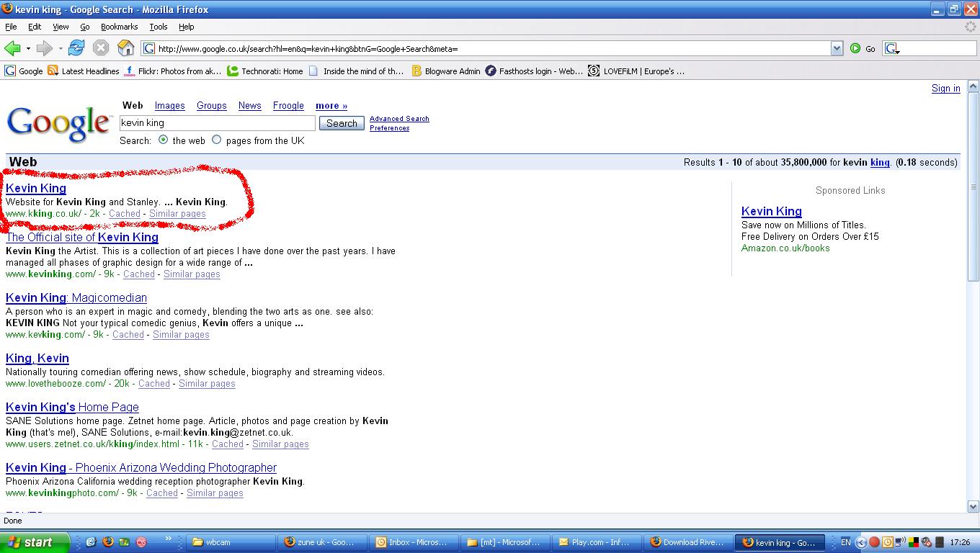Screen dimensions: 980x553
Task: Click the 'king' definition link in results bar
Action: 880,163
